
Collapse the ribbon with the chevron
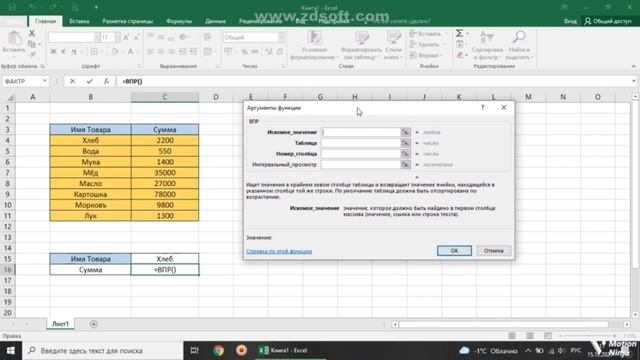pos(633,66)
